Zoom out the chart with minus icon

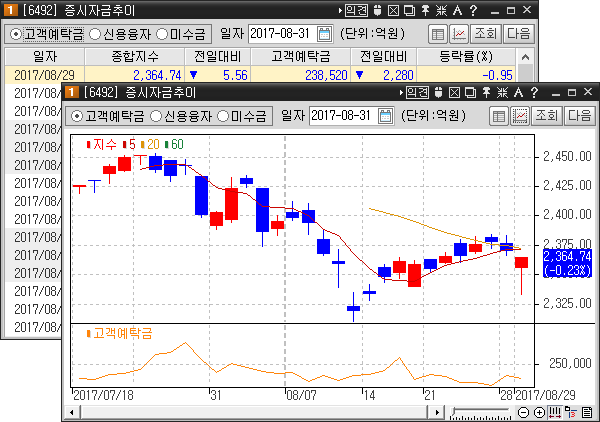[523, 412]
